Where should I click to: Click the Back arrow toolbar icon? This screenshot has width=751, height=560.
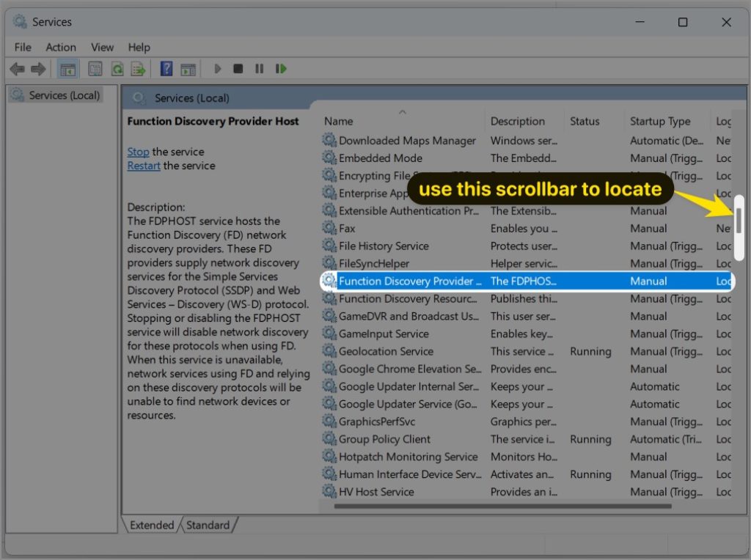[x=18, y=69]
